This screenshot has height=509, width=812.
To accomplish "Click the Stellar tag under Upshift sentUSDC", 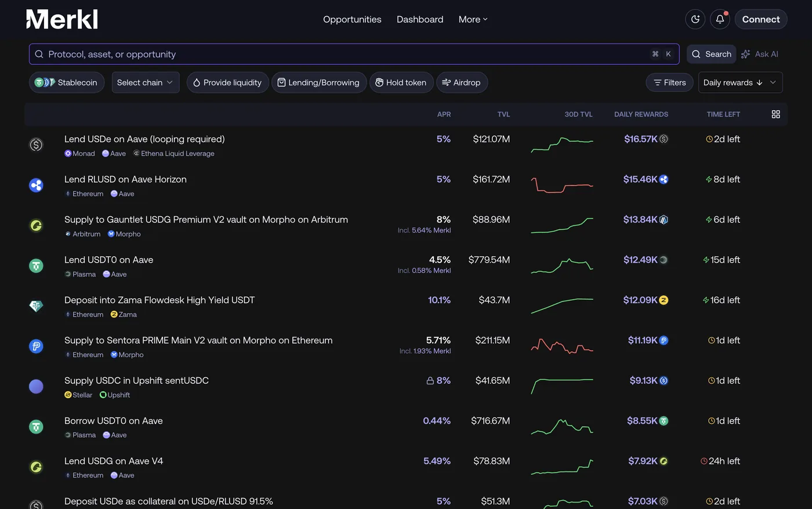I will coord(78,395).
